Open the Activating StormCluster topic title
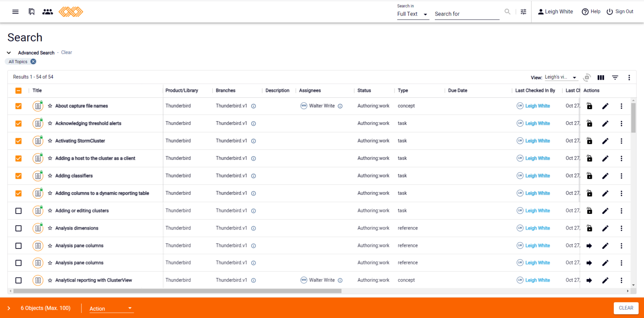The image size is (644, 318). coord(80,141)
